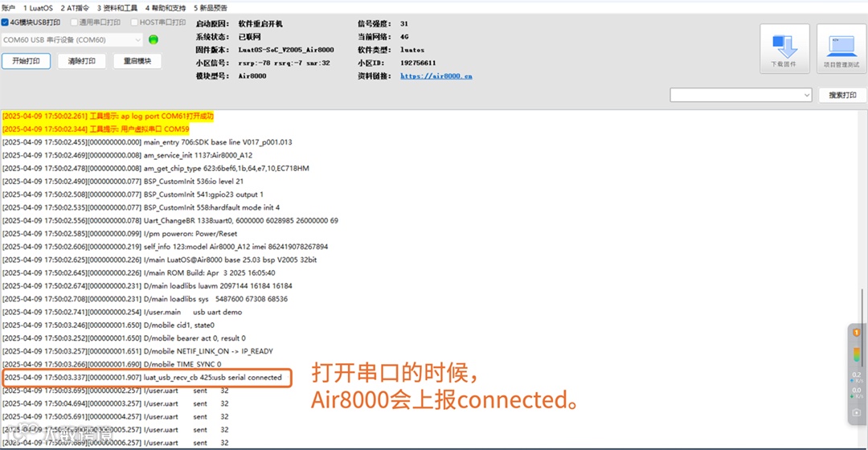
Task: Select the 'D/mobile cid1, state0' log line
Action: (108, 325)
